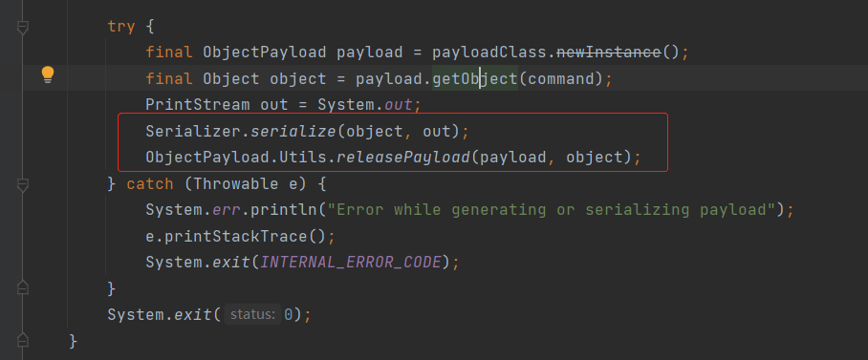Image resolution: width=868 pixels, height=360 pixels.
Task: Click the status: parameter hint
Action: (253, 315)
